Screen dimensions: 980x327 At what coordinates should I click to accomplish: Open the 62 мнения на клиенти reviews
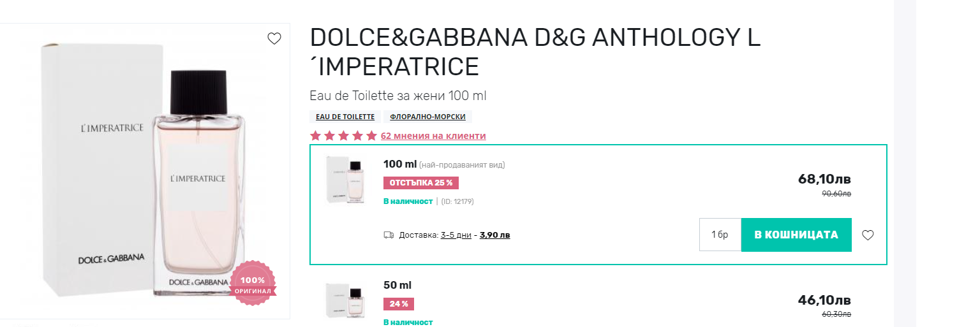click(x=433, y=136)
